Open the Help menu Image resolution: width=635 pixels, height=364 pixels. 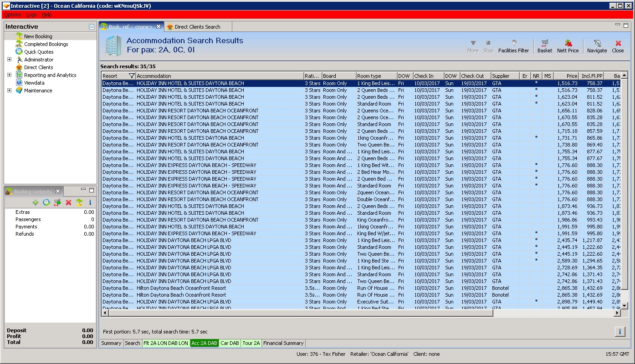(x=47, y=15)
